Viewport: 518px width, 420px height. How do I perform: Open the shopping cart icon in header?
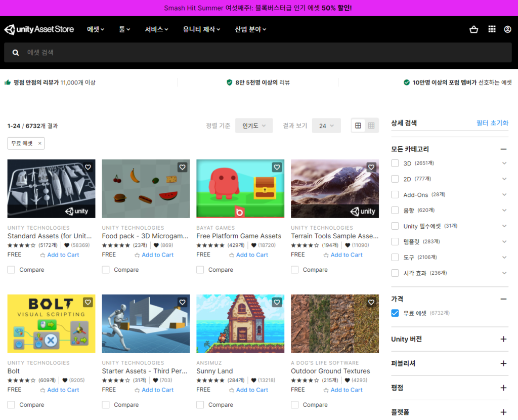473,29
